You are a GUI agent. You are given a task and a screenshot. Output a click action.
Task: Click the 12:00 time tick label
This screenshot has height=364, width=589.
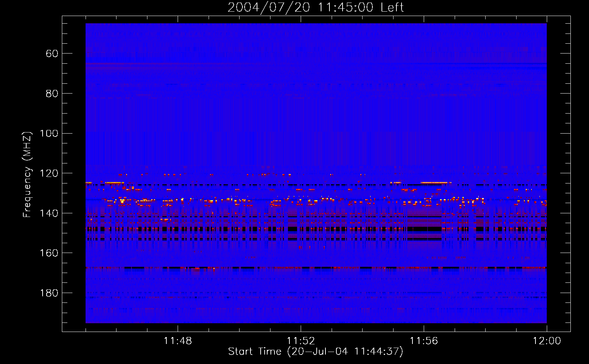click(547, 341)
